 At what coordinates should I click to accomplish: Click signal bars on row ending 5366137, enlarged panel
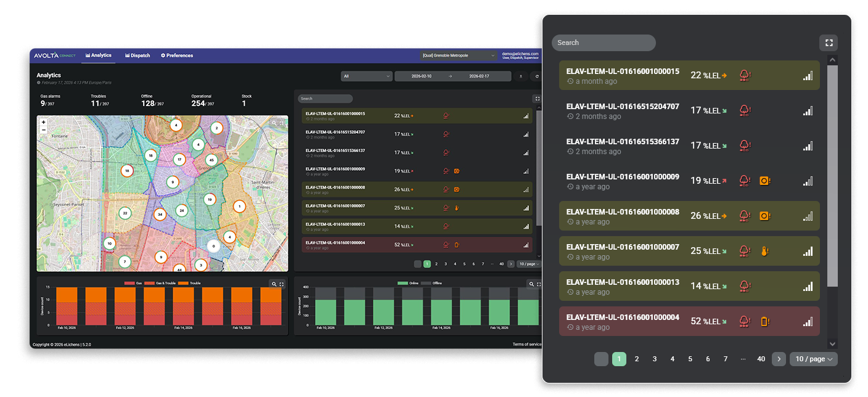808,145
